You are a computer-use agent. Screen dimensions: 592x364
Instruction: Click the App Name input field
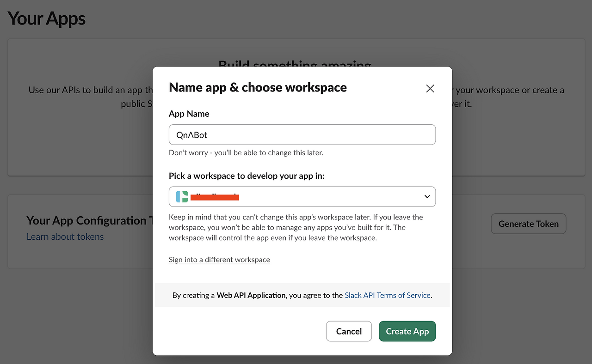tap(302, 134)
